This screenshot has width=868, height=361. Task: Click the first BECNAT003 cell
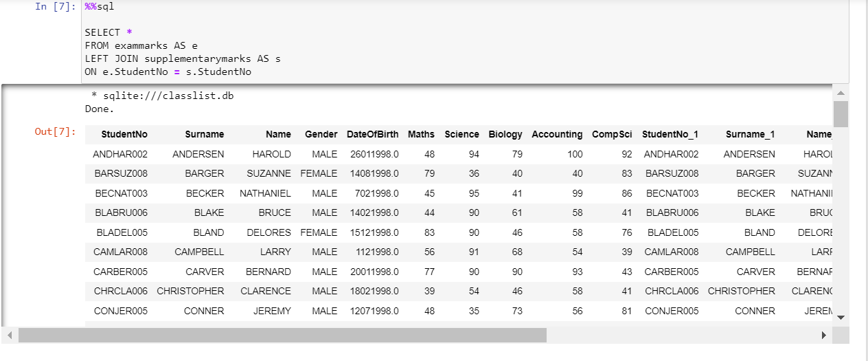tap(122, 193)
